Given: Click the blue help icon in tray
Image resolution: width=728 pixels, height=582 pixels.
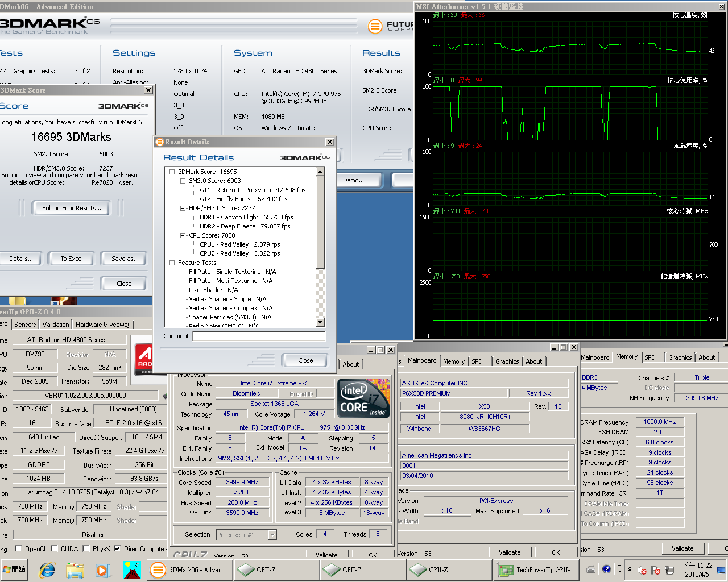Looking at the screenshot, I should coord(607,569).
